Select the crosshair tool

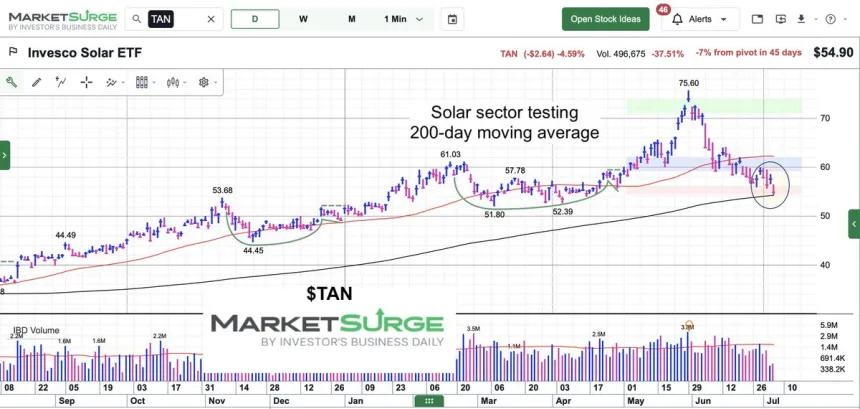[87, 82]
